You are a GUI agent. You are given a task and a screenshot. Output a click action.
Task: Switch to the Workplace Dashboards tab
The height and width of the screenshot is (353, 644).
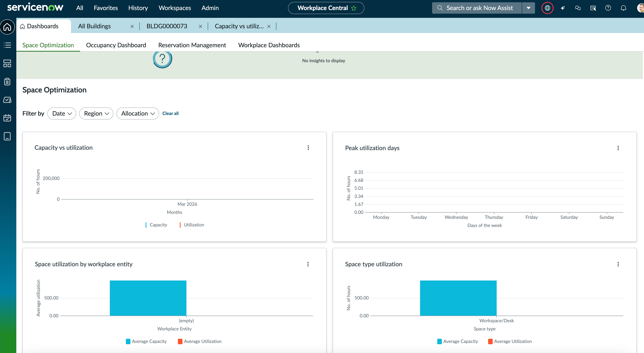pyautogui.click(x=269, y=45)
